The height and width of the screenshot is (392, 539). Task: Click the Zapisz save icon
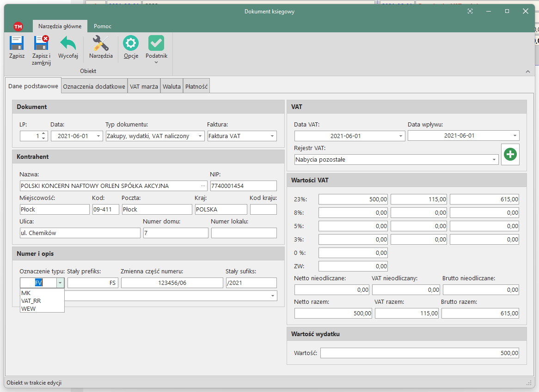(17, 44)
